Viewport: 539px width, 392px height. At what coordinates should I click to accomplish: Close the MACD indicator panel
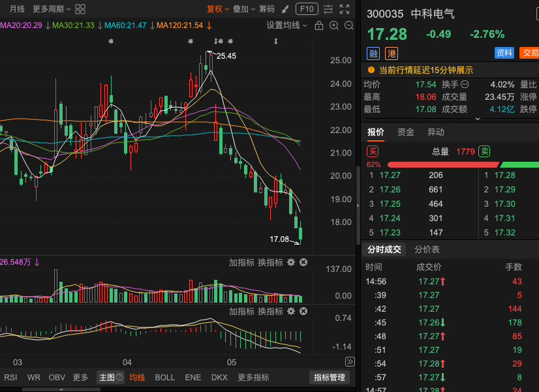click(x=303, y=311)
